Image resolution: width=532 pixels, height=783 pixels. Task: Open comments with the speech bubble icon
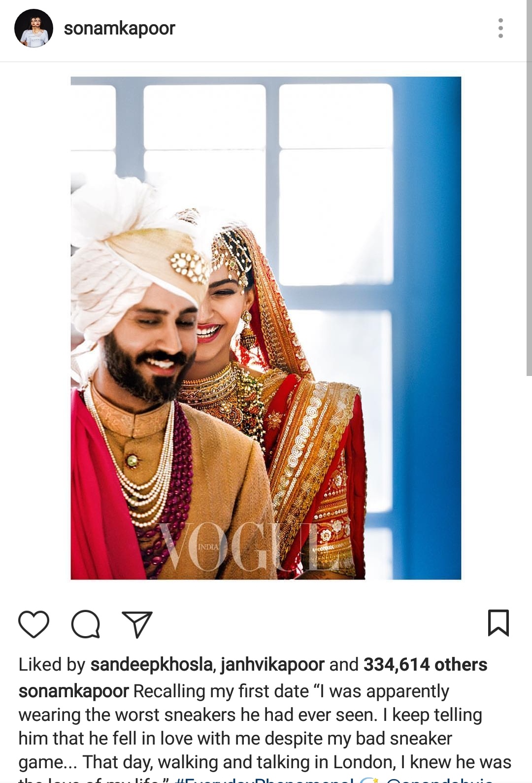86,624
